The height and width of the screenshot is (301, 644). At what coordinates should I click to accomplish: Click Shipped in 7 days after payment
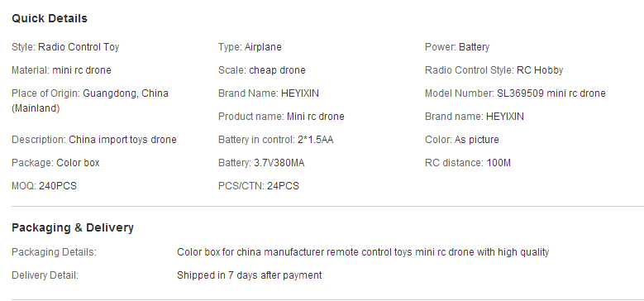(x=250, y=275)
